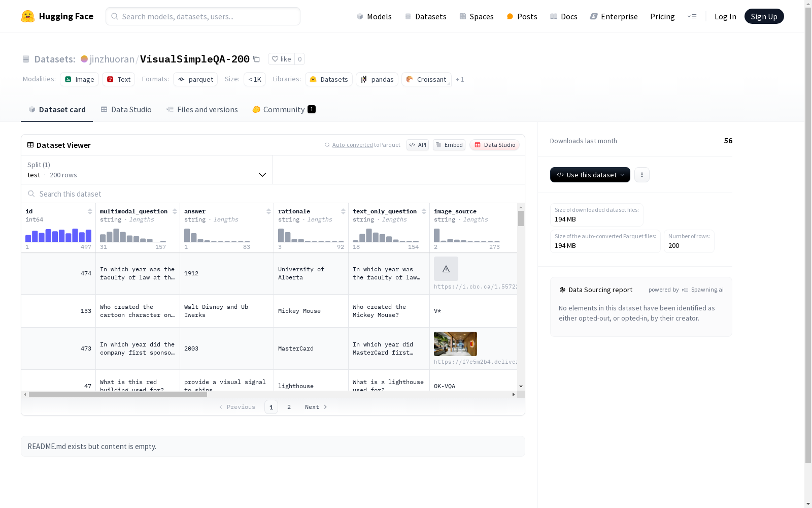Show the +1 more libraries
This screenshot has height=508, width=812.
pyautogui.click(x=460, y=79)
